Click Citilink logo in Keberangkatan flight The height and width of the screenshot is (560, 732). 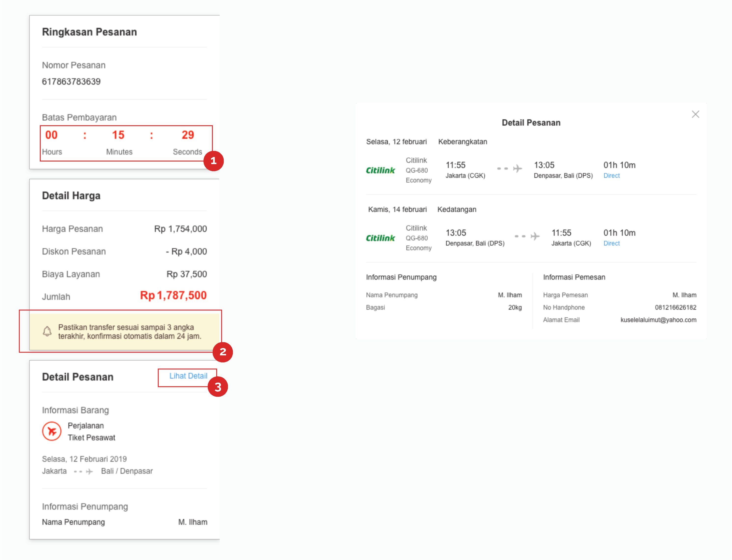380,170
